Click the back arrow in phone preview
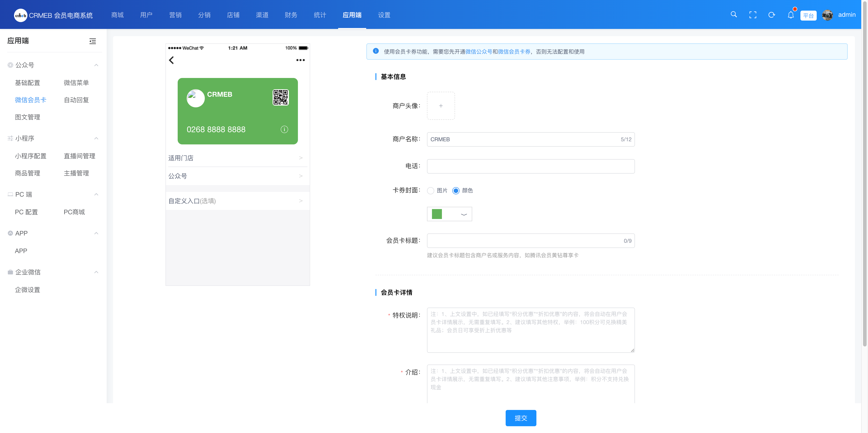Image resolution: width=868 pixels, height=433 pixels. click(171, 60)
